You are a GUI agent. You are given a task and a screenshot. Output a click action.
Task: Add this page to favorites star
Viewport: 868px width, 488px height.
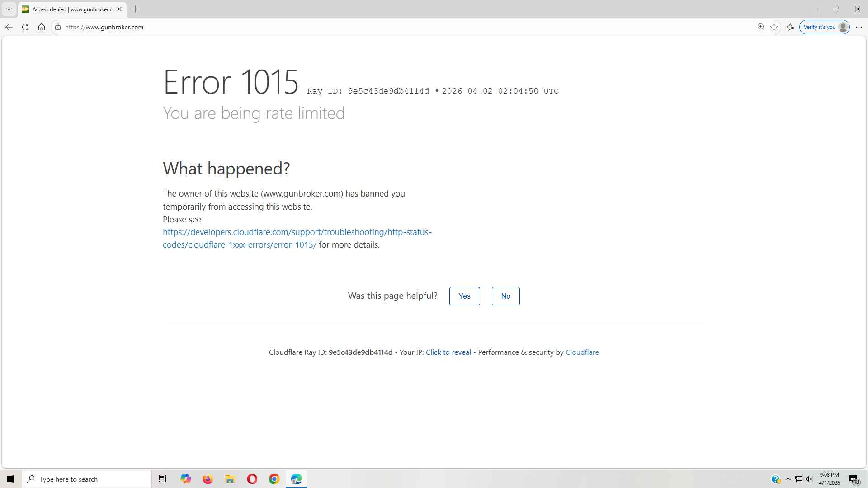point(774,27)
